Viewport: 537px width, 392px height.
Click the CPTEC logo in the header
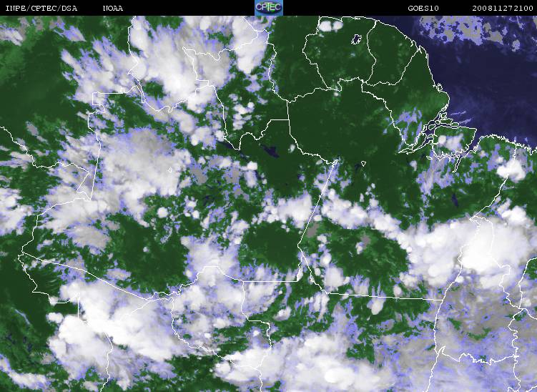point(269,8)
